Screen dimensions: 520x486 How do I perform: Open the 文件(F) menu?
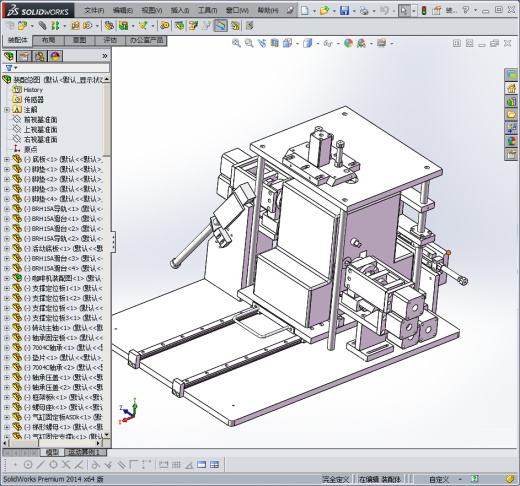click(x=94, y=11)
